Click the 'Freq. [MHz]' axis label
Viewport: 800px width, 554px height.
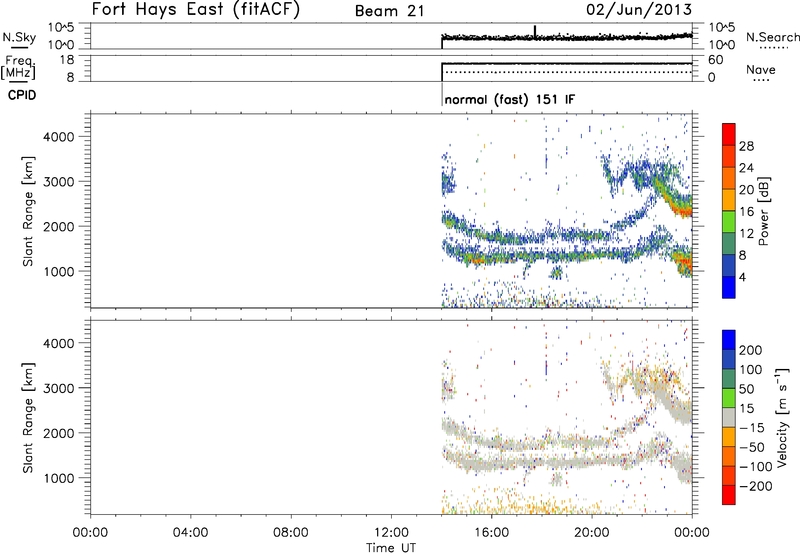tap(19, 68)
